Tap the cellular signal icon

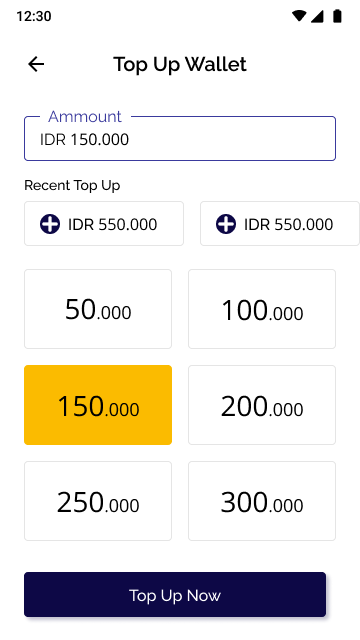click(x=317, y=16)
